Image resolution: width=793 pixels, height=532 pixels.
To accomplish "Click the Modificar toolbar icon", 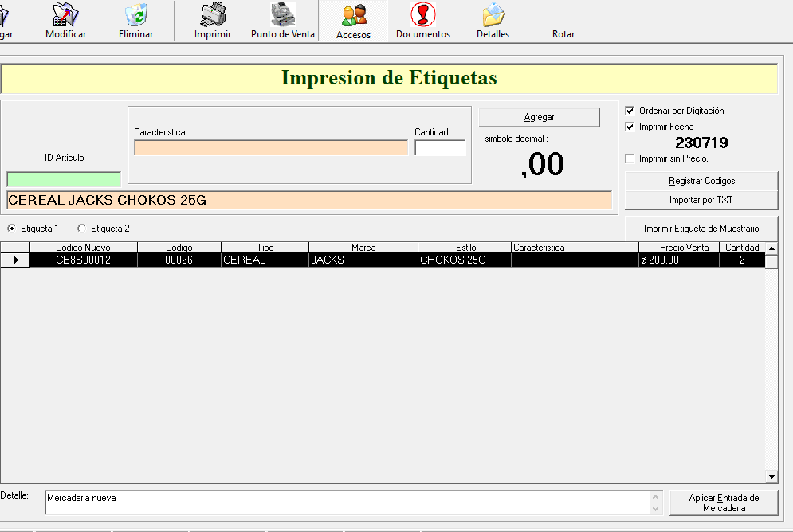I will click(65, 16).
